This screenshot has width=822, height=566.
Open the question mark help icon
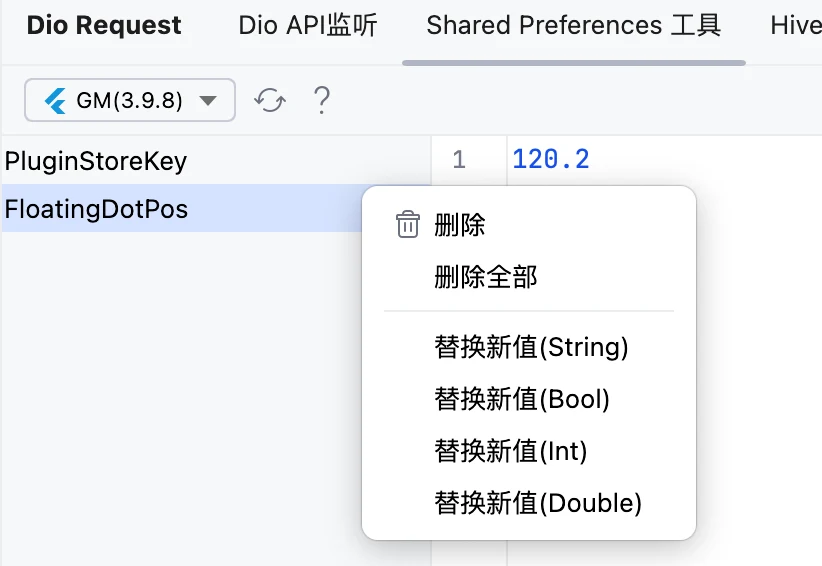[321, 100]
